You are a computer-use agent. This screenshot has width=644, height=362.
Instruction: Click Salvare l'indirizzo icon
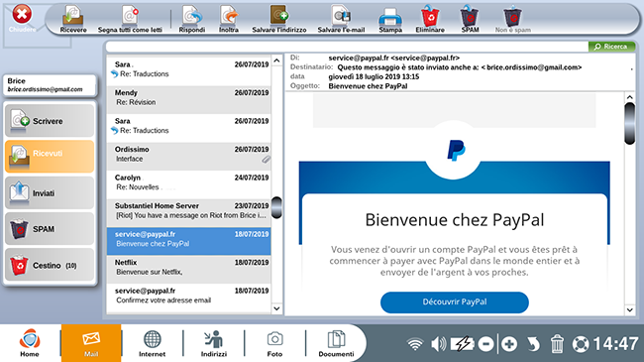(x=279, y=19)
